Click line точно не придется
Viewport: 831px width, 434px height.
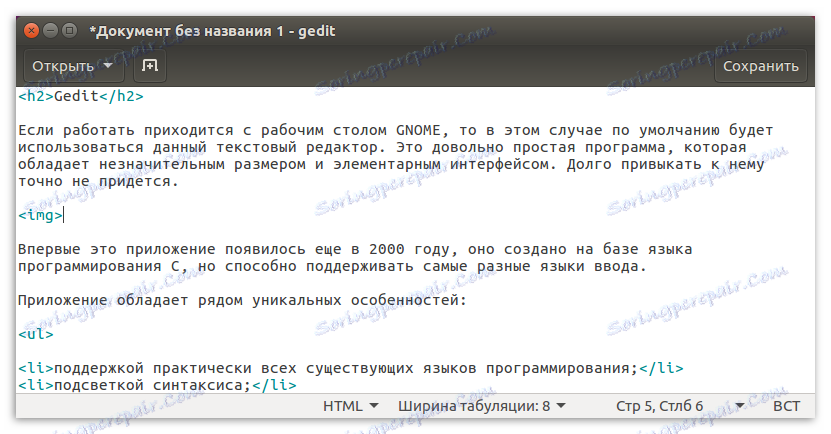[x=98, y=181]
